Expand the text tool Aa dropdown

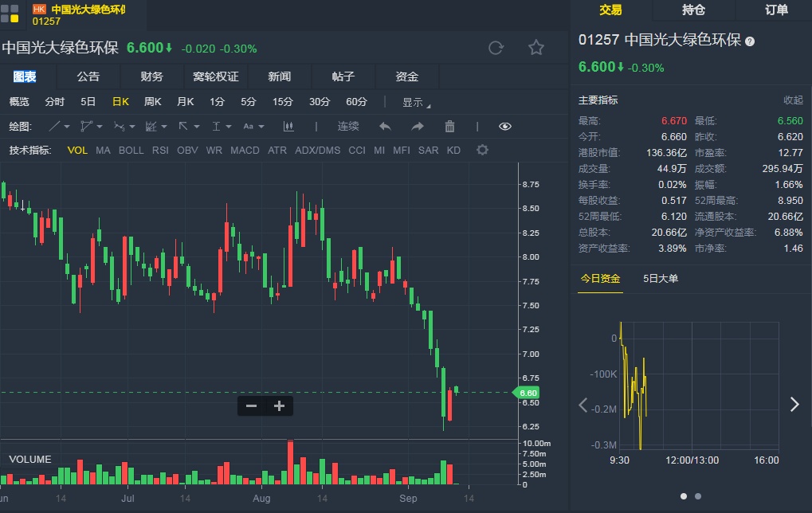tap(253, 126)
